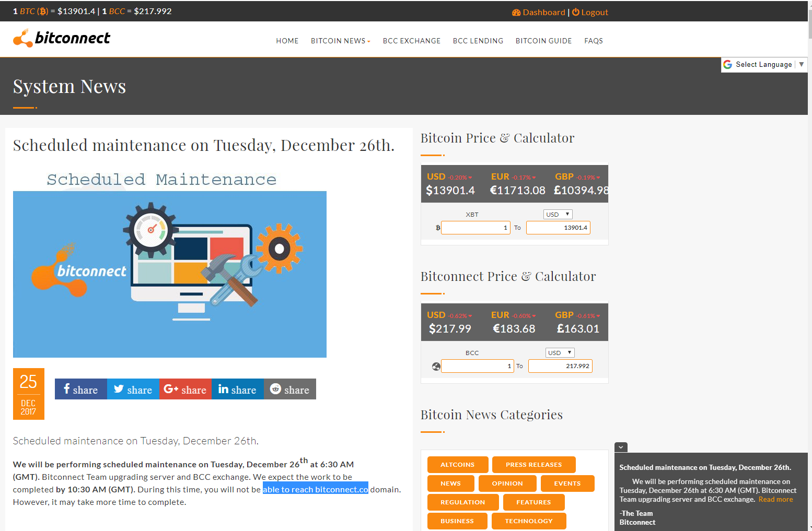This screenshot has width=812, height=531.
Task: Click the Events category button
Action: click(567, 483)
